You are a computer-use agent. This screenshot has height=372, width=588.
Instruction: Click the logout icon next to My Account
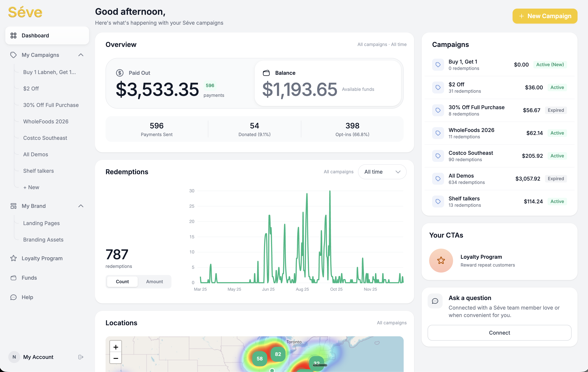(x=81, y=357)
